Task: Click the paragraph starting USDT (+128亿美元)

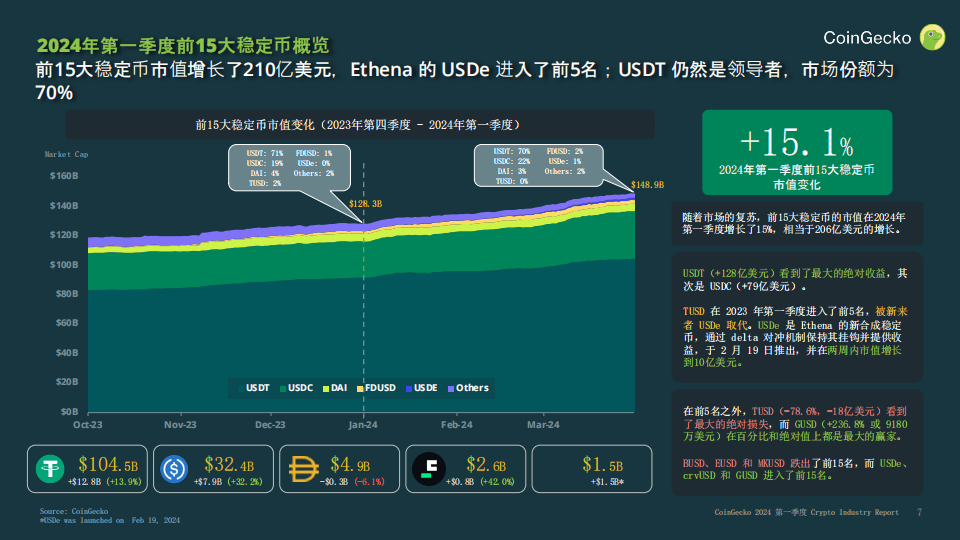Action: pyautogui.click(x=795, y=280)
